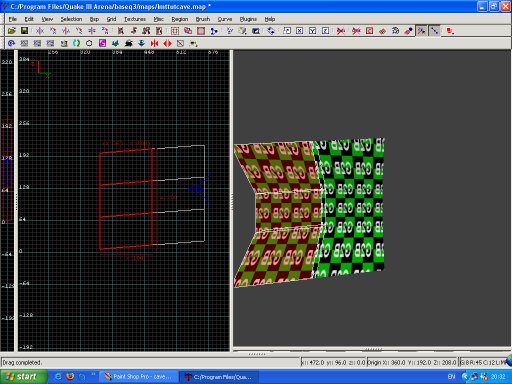Flip the selection along the z-axis
The image size is (512, 384).
92,31
